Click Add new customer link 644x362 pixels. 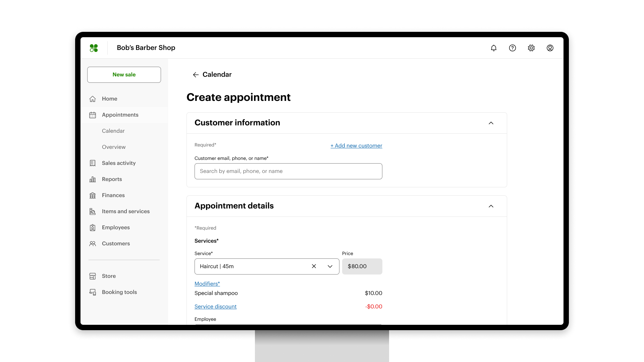pos(356,145)
